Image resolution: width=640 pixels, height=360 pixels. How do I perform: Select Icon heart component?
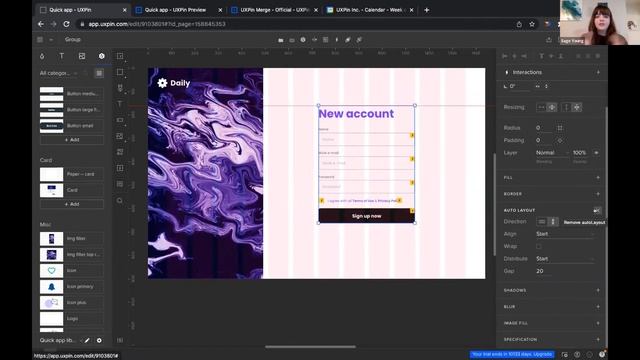(x=71, y=270)
